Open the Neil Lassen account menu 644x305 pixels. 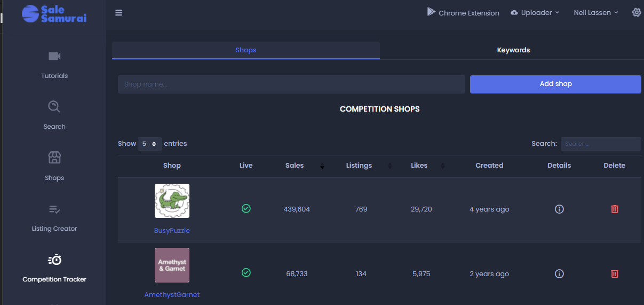point(596,12)
